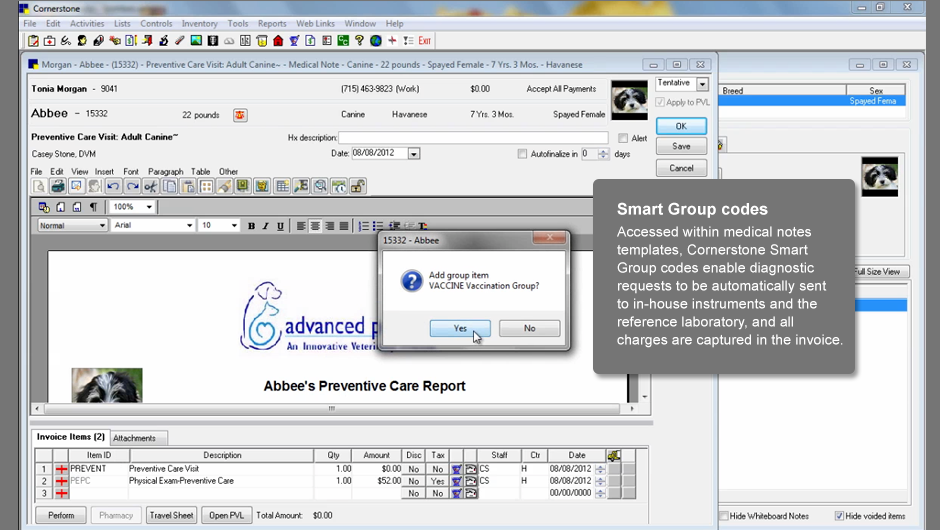Viewport: 940px width, 530px height.
Task: Toggle the Autofinalize in checkbox
Action: [x=522, y=154]
